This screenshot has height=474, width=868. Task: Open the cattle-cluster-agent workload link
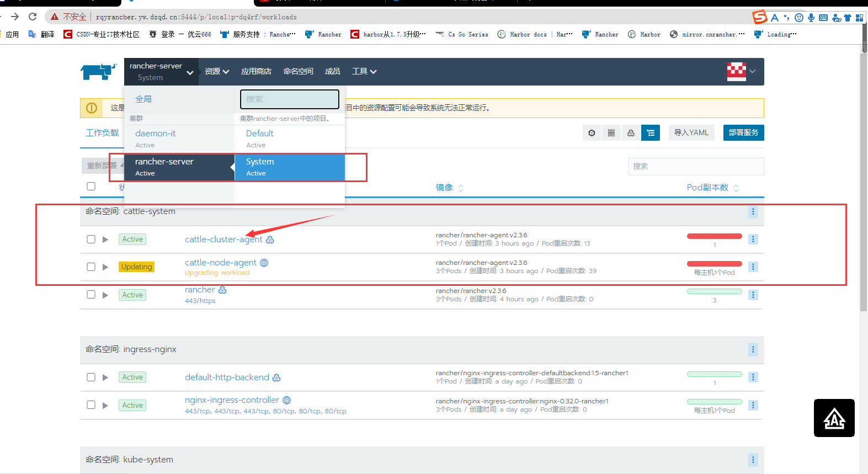(223, 239)
